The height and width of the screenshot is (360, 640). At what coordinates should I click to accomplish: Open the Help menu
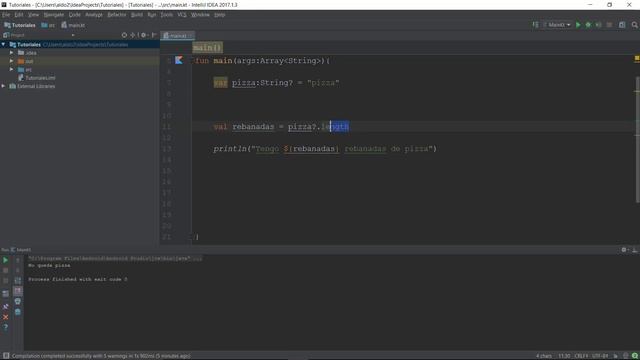tap(220, 15)
